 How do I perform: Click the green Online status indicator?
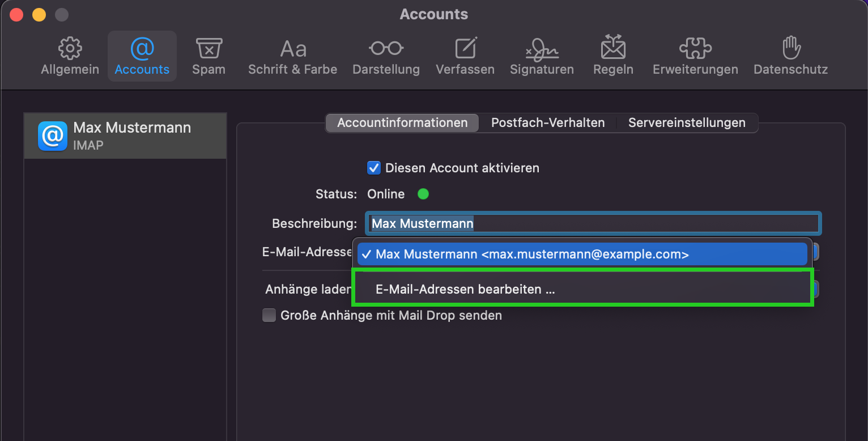coord(423,194)
